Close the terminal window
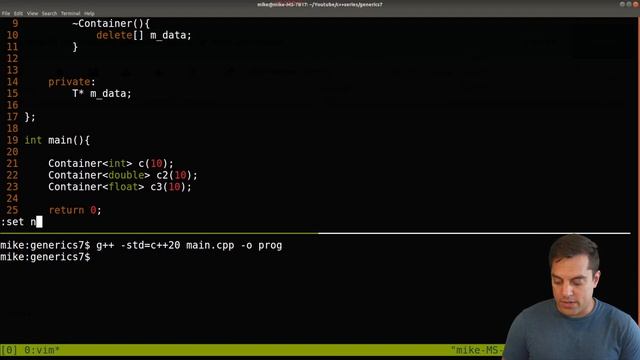 [636, 4]
